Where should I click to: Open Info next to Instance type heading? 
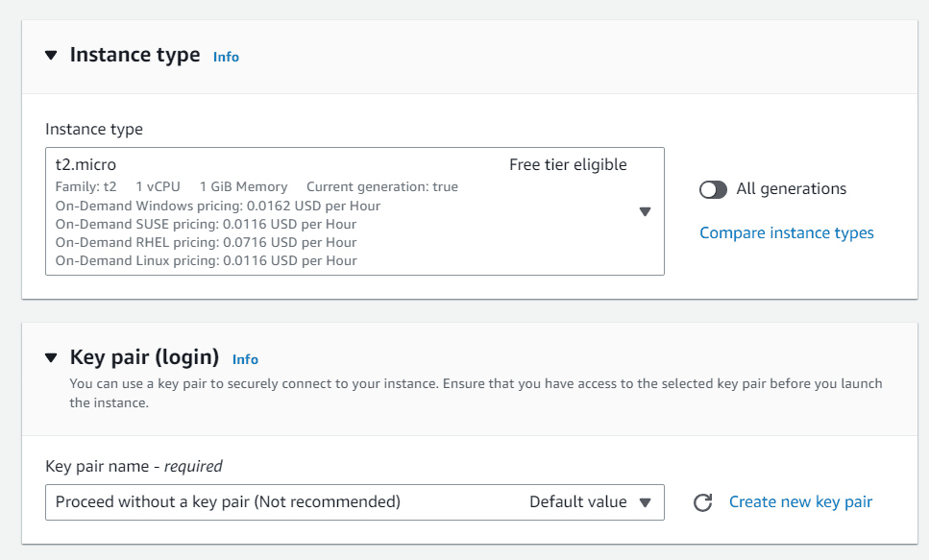(x=226, y=57)
